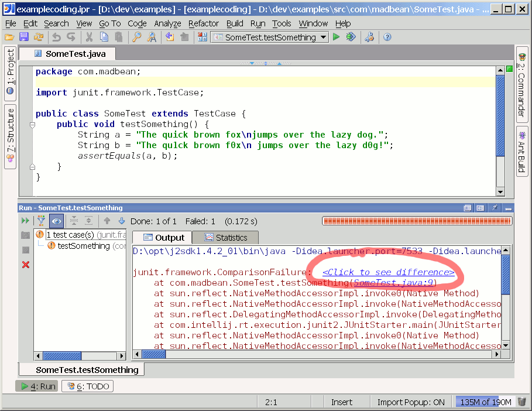The image size is (532, 411).
Task: Open the Refactor menu
Action: coord(204,23)
